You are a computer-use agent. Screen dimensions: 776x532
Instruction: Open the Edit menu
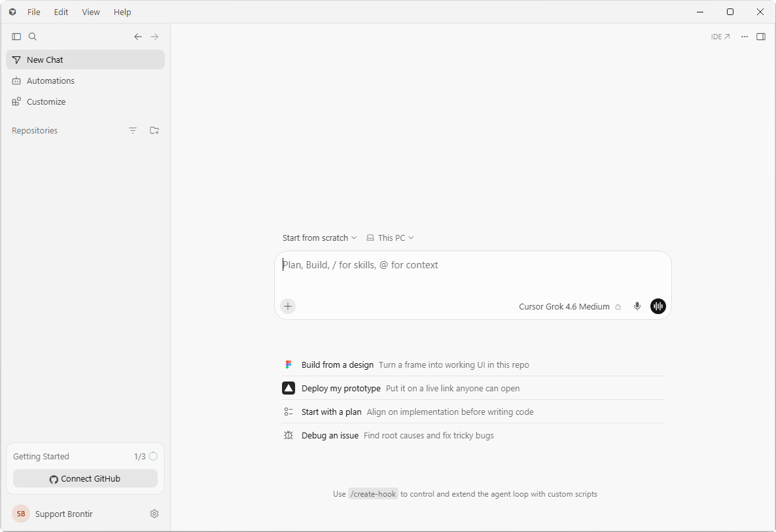click(x=61, y=12)
